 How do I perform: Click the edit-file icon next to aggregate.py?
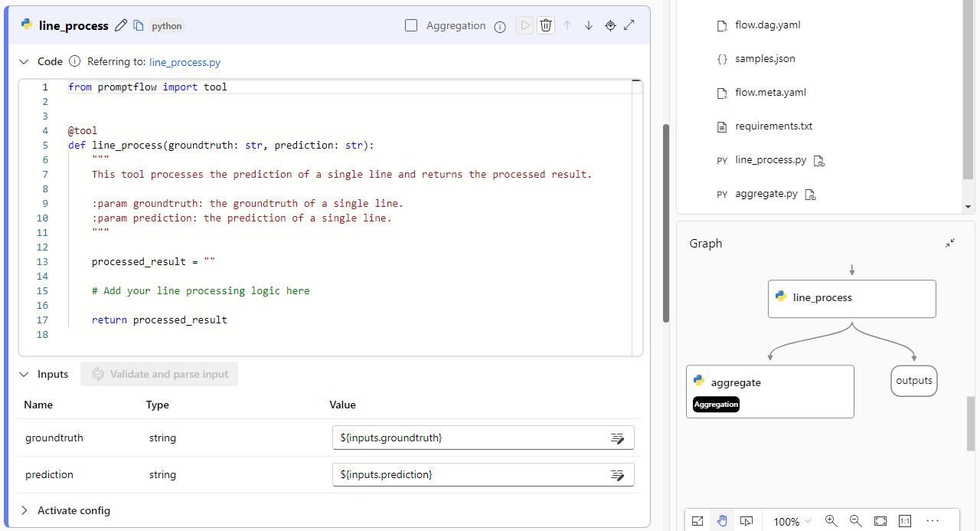pyautogui.click(x=810, y=194)
